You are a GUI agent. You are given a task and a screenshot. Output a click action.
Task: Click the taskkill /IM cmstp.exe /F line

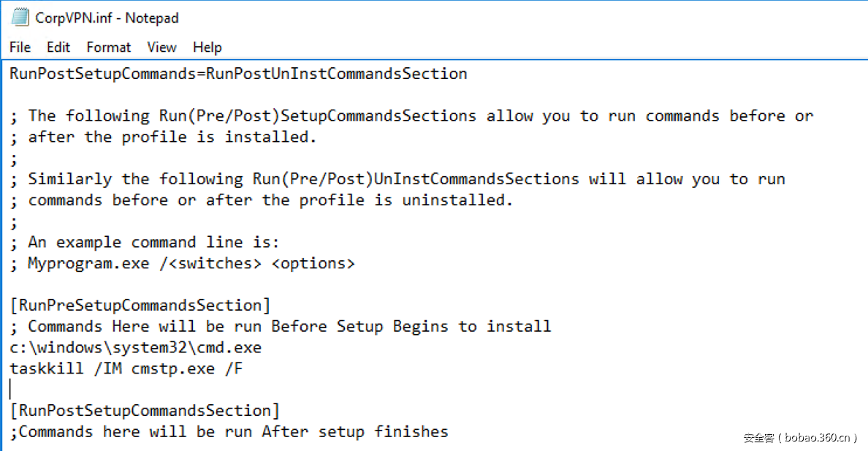(x=126, y=369)
